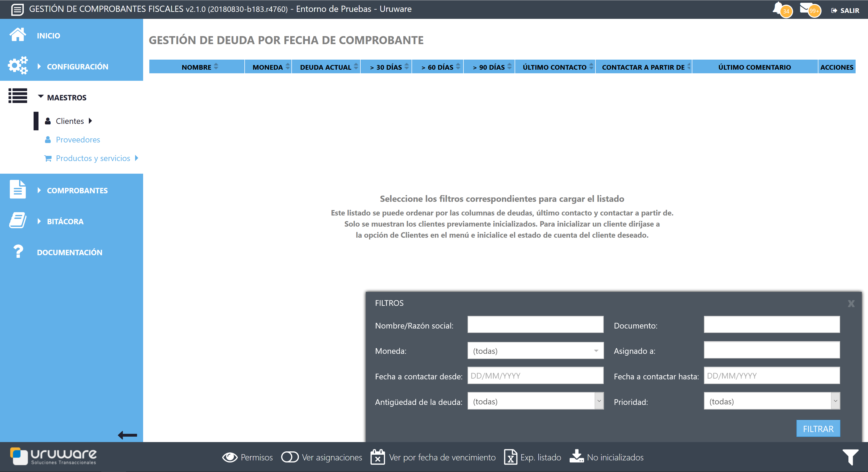868x472 pixels.
Task: Apply filters with the FILTRAR button
Action: point(818,429)
